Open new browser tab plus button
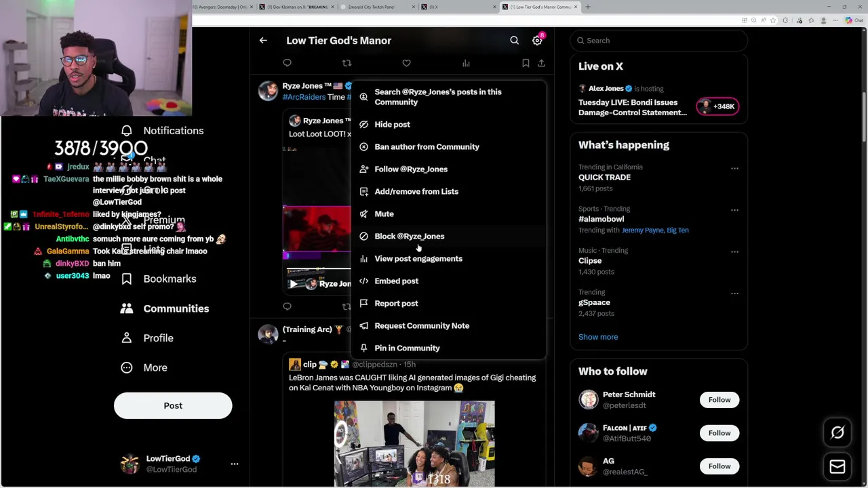 point(588,7)
